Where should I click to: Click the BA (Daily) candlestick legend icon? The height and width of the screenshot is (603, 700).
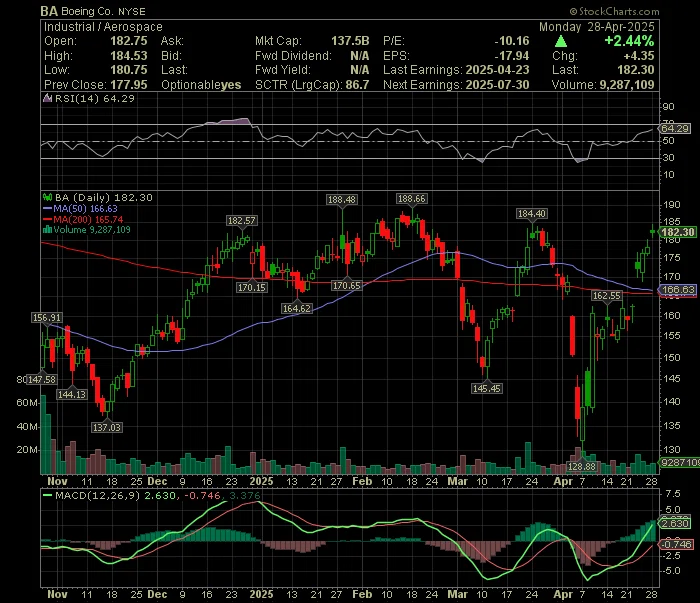point(47,197)
